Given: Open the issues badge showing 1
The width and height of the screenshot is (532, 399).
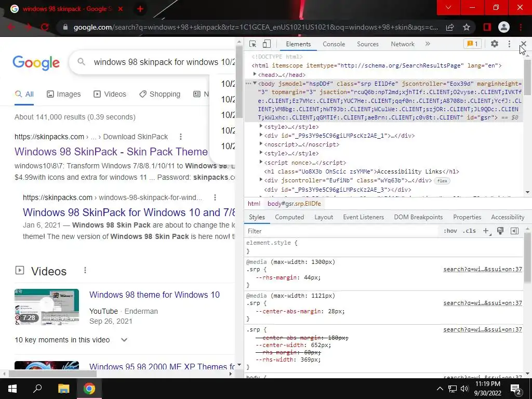Looking at the screenshot, I should click(472, 44).
